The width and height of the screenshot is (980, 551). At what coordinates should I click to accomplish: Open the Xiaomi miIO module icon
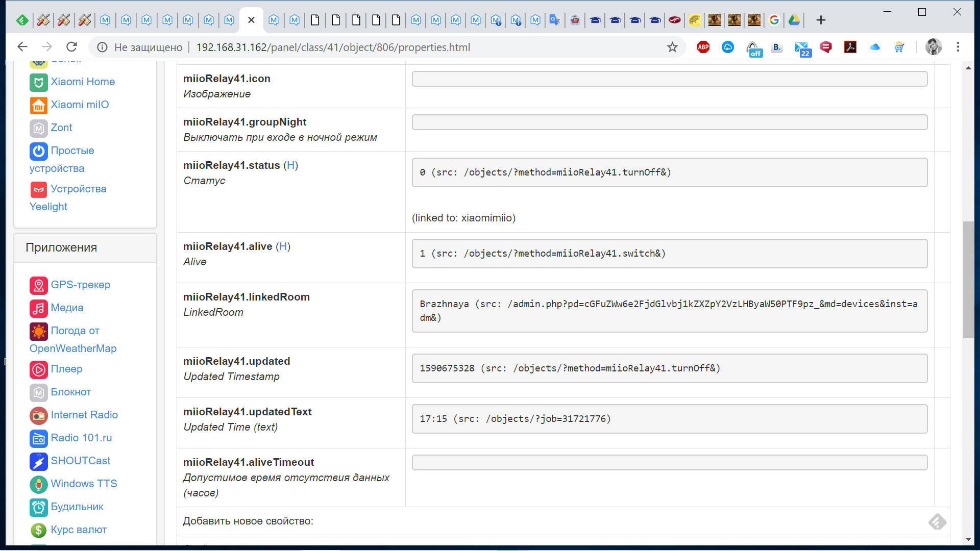click(x=38, y=105)
